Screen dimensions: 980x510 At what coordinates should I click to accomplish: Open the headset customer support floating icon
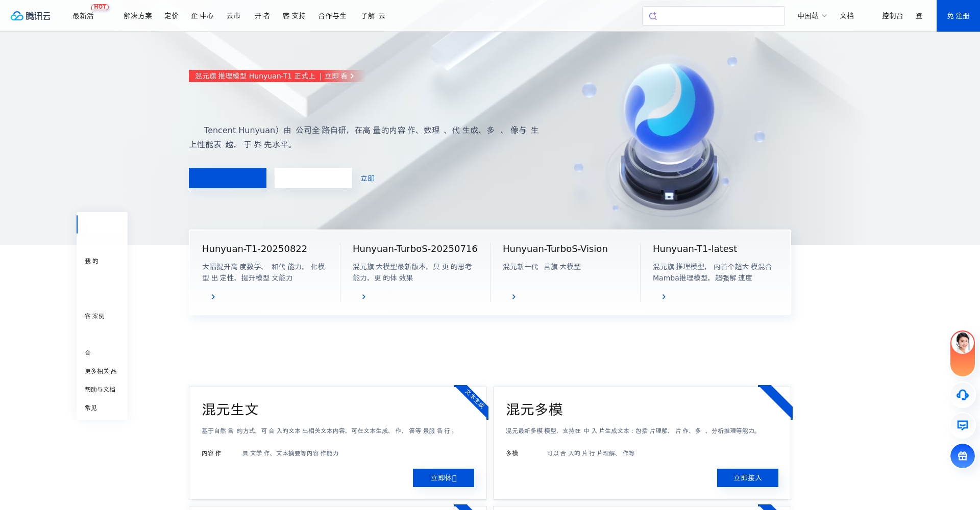(963, 395)
